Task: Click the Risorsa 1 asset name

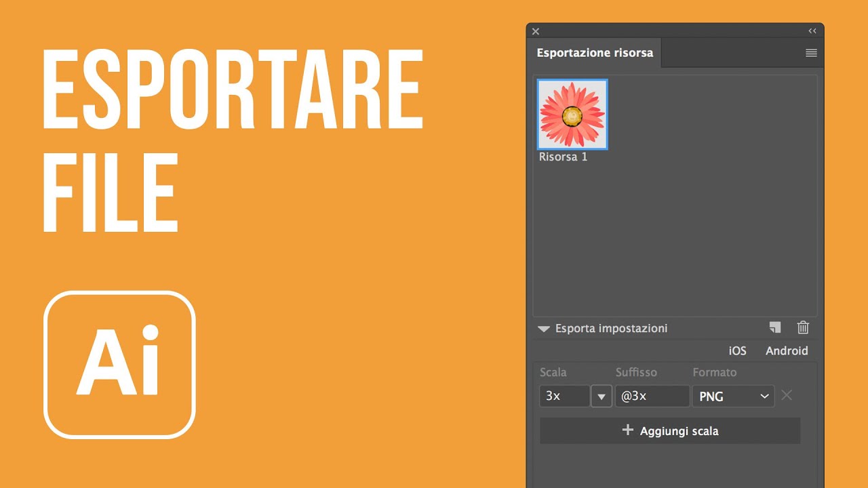Action: tap(563, 157)
